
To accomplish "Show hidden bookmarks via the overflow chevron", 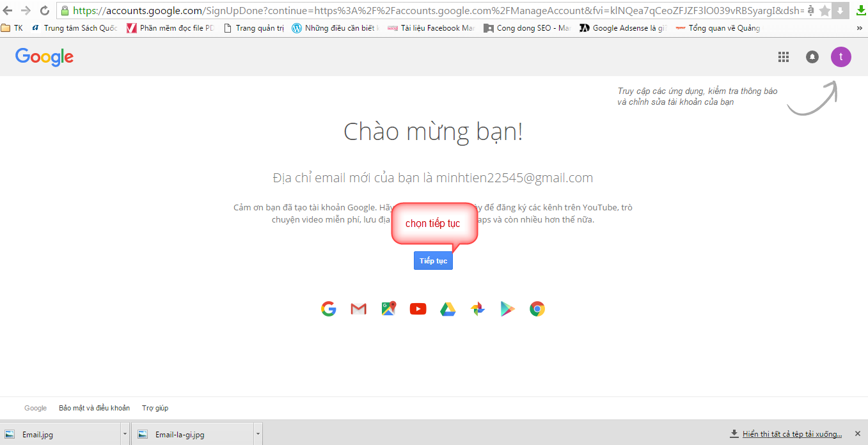I will [859, 28].
